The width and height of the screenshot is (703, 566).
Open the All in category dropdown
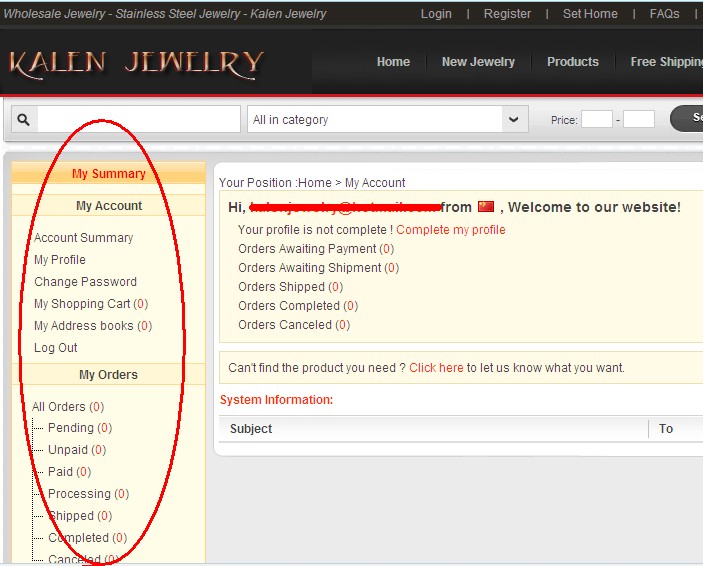click(x=388, y=119)
